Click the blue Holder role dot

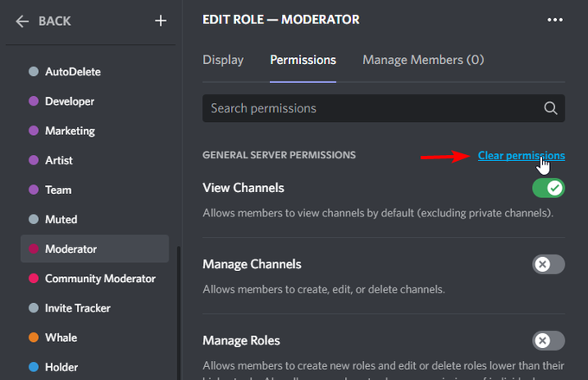34,367
